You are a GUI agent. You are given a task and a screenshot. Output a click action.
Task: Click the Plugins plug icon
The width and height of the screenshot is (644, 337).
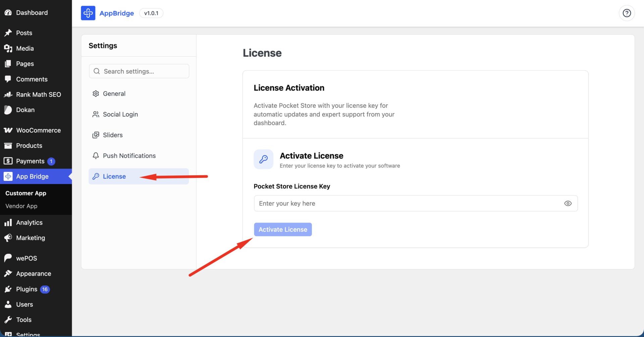pos(8,289)
